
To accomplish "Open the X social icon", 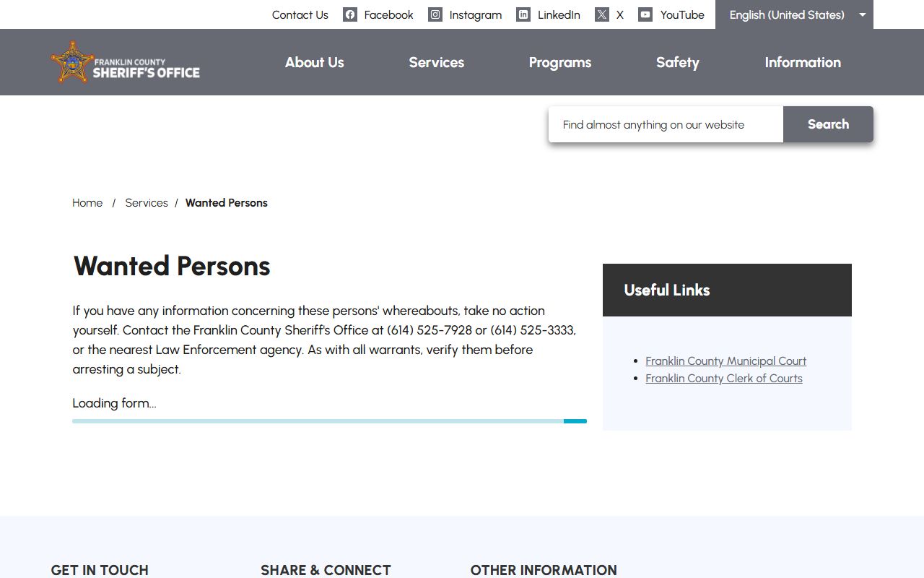I will pos(602,14).
